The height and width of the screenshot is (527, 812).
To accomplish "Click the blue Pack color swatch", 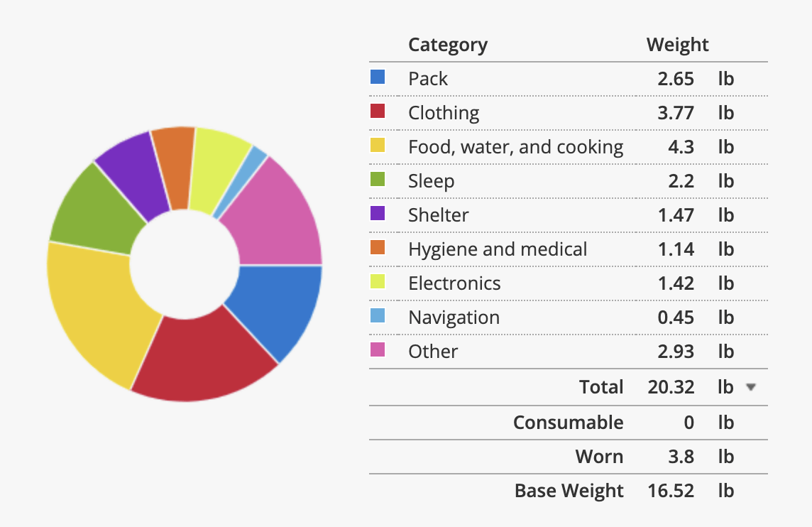I will [x=378, y=77].
